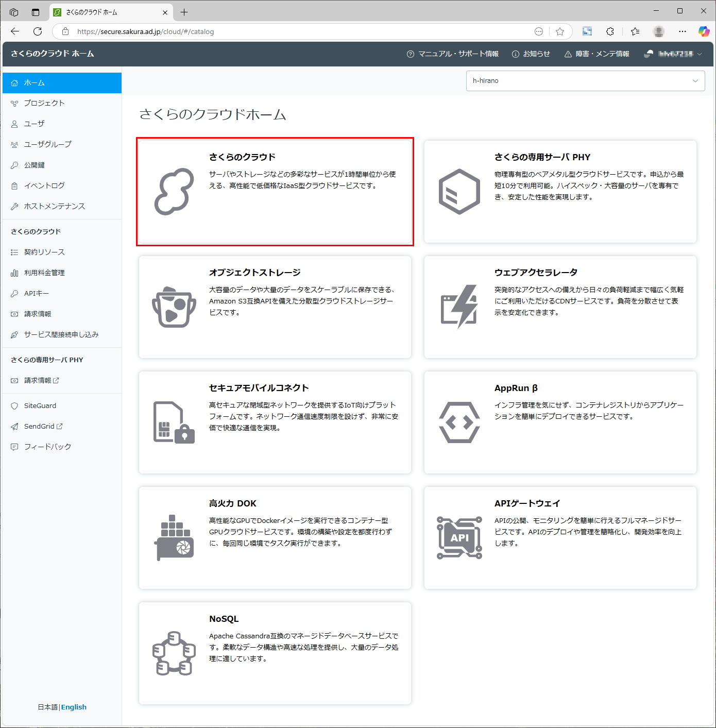The width and height of the screenshot is (716, 728).
Task: Click the ユーザ person icon
Action: [14, 124]
